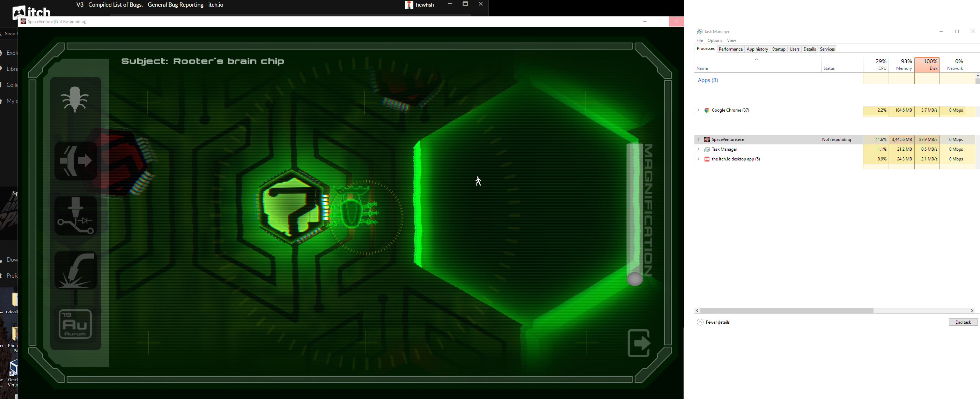Image resolution: width=980 pixels, height=399 pixels.
Task: Click the 'Not responding' status text
Action: tap(836, 140)
